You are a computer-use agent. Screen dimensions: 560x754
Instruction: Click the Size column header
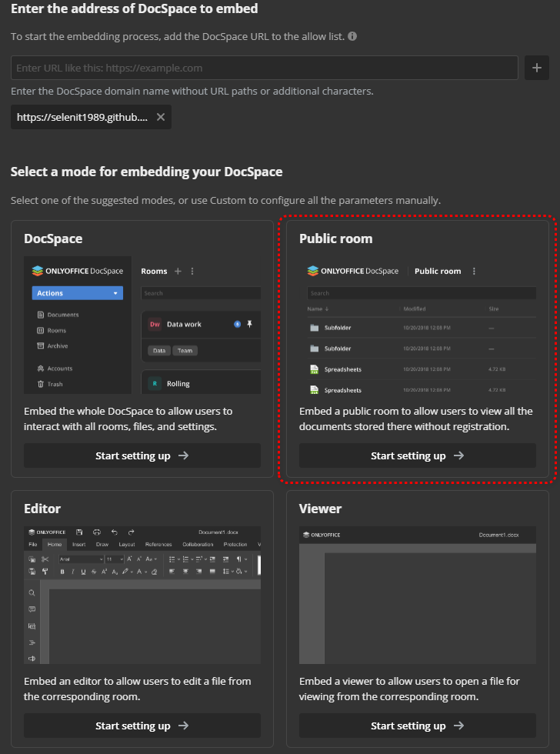(494, 309)
